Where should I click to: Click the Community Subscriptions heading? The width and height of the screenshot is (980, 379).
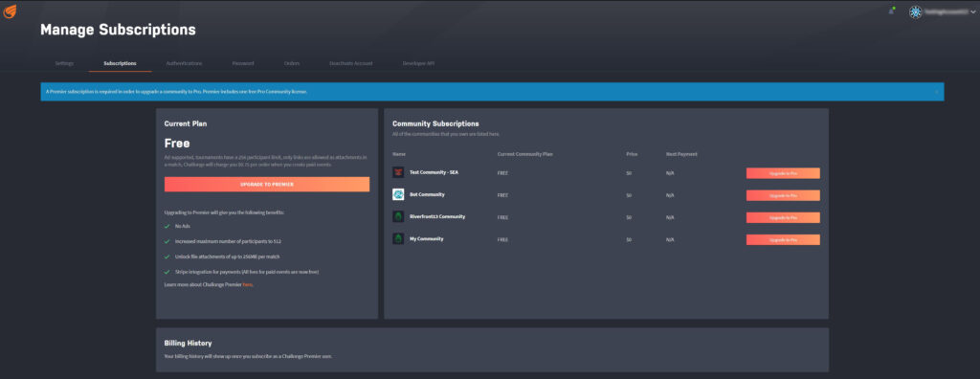[435, 123]
